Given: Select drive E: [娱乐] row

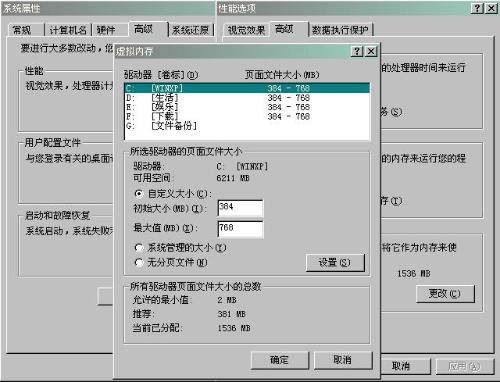Looking at the screenshot, I should [247, 107].
